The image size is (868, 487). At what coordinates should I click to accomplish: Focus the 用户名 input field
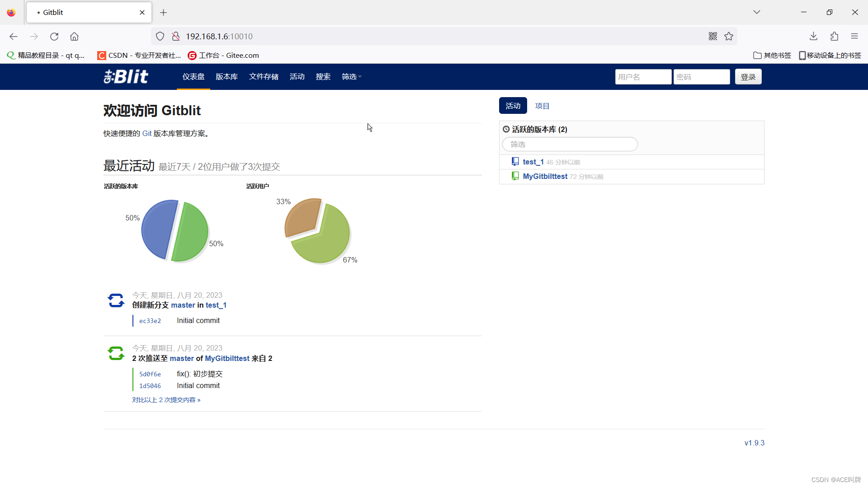coord(643,77)
